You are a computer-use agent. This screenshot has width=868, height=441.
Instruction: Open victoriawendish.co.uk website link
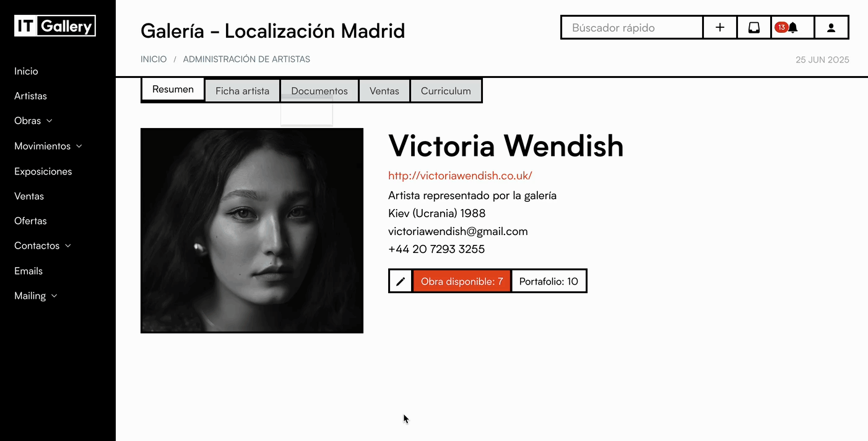click(460, 176)
